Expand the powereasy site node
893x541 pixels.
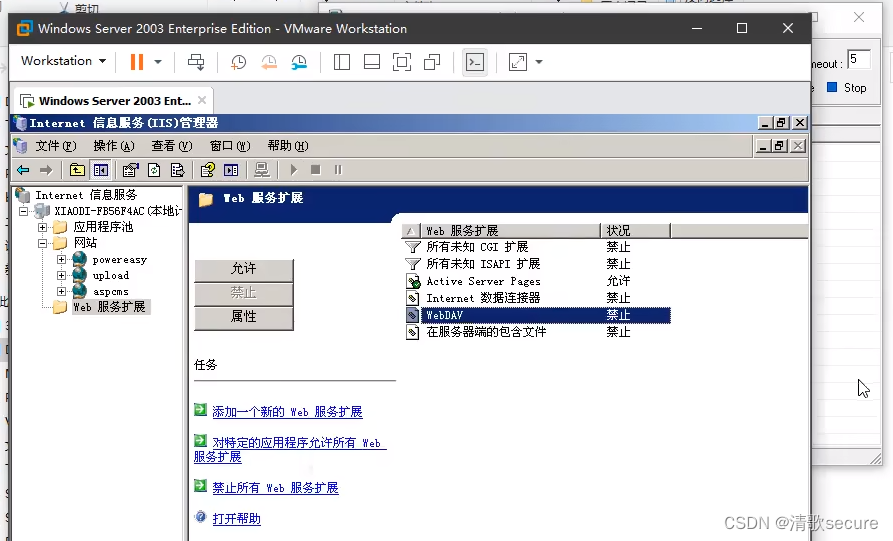(62, 259)
